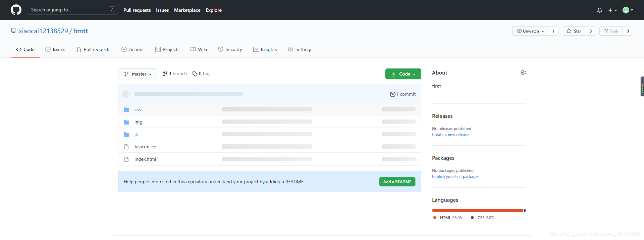Select the Code tab
This screenshot has height=240, width=644.
pyautogui.click(x=25, y=49)
